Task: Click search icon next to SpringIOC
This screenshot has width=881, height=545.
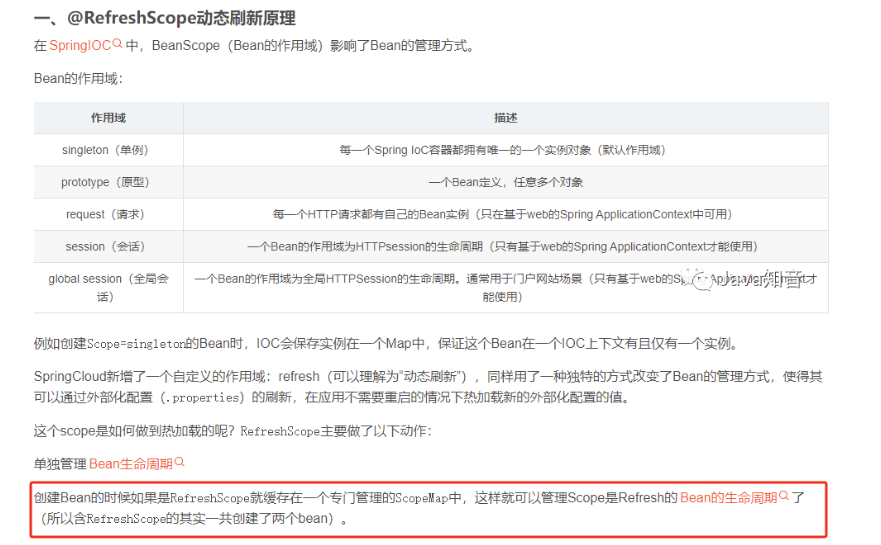Action: click(x=117, y=43)
